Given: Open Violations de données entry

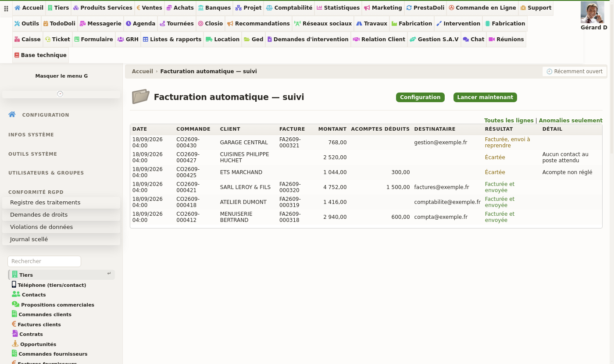Looking at the screenshot, I should (x=61, y=227).
